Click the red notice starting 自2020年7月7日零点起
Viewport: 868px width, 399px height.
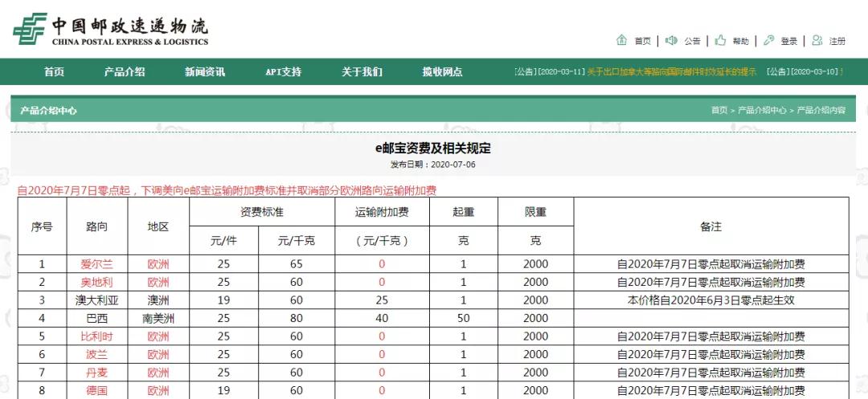click(227, 190)
